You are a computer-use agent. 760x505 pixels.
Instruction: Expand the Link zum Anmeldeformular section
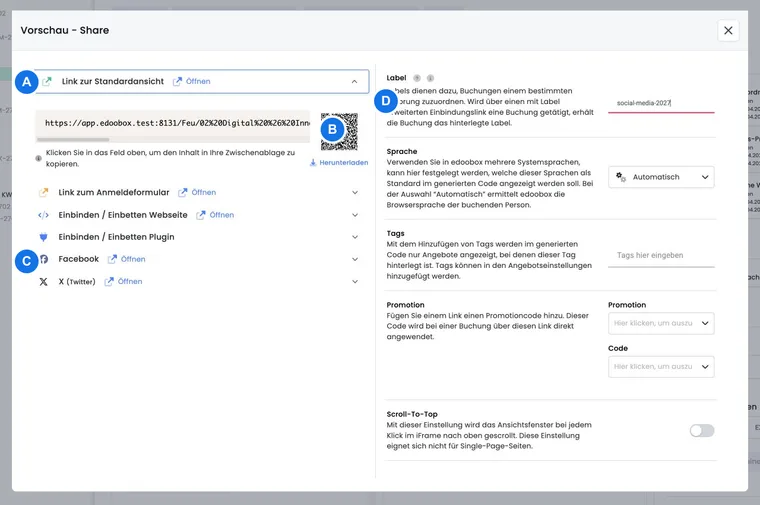pyautogui.click(x=355, y=192)
